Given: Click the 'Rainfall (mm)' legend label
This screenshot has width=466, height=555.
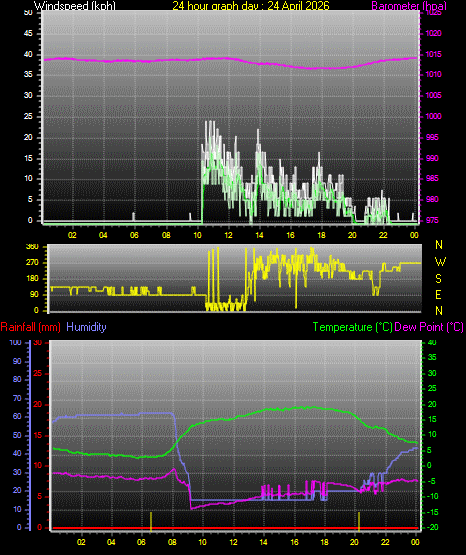Looking at the screenshot, I should coord(30,327).
